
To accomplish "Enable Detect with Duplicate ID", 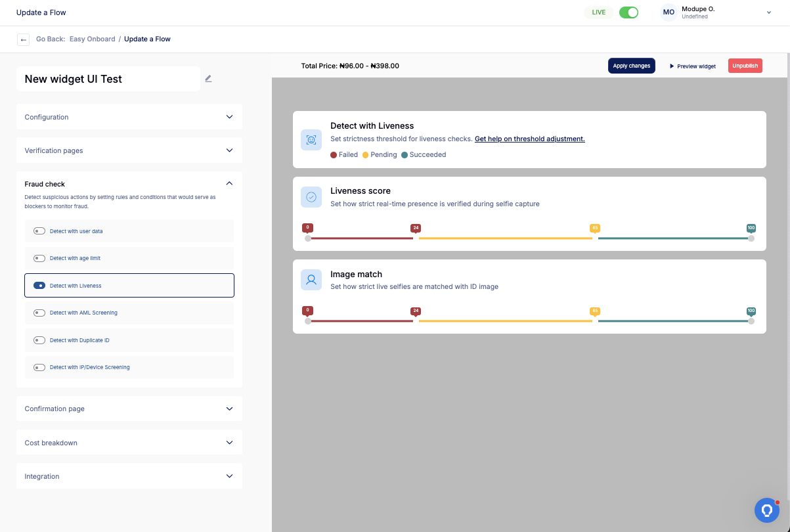I will (x=39, y=340).
